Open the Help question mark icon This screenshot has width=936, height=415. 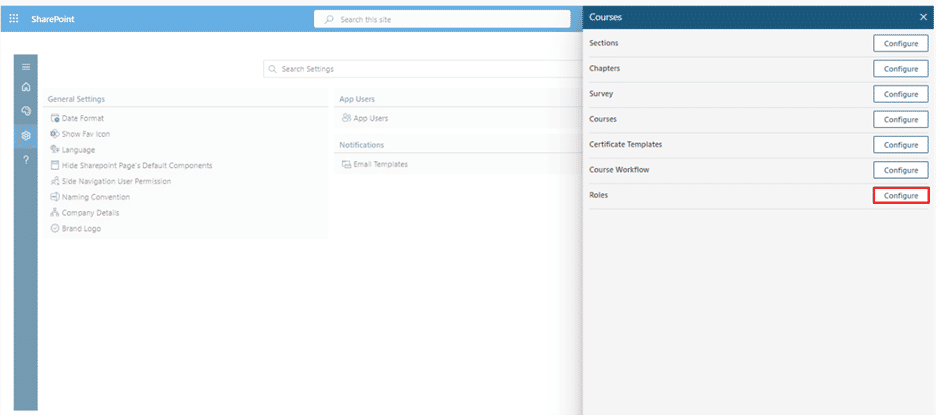point(26,160)
